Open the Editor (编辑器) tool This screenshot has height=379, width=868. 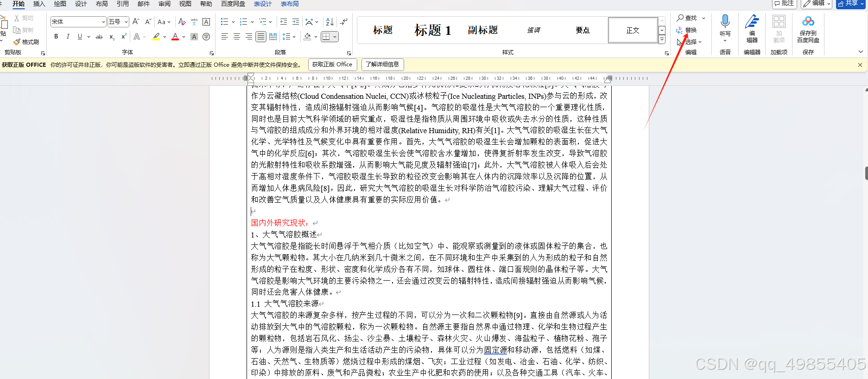point(752,29)
